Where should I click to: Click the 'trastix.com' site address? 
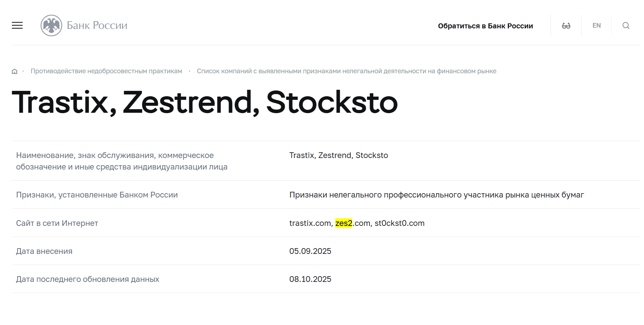pyautogui.click(x=310, y=223)
